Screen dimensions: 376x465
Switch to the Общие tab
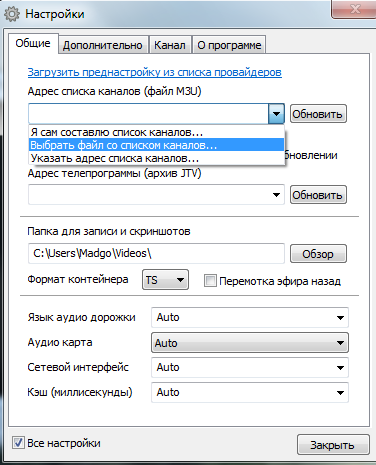[x=33, y=43]
